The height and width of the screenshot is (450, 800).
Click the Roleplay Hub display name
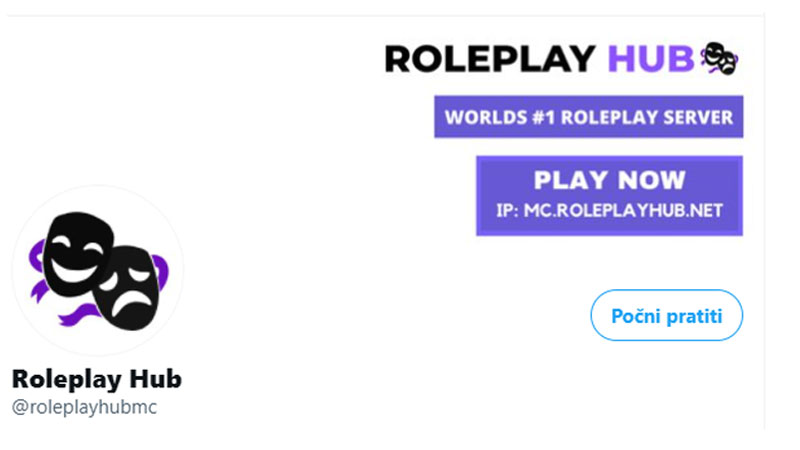(96, 379)
